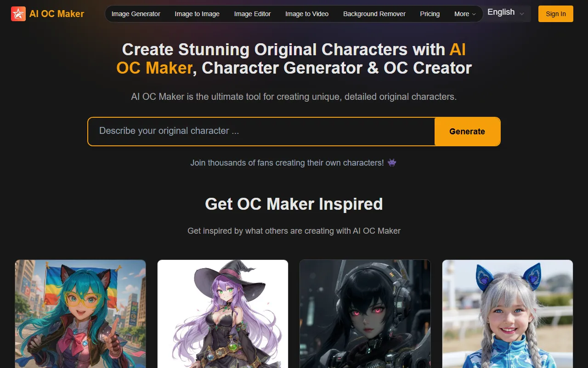Click the AI OC Maker star logo icon
The width and height of the screenshot is (588, 368).
(18, 14)
